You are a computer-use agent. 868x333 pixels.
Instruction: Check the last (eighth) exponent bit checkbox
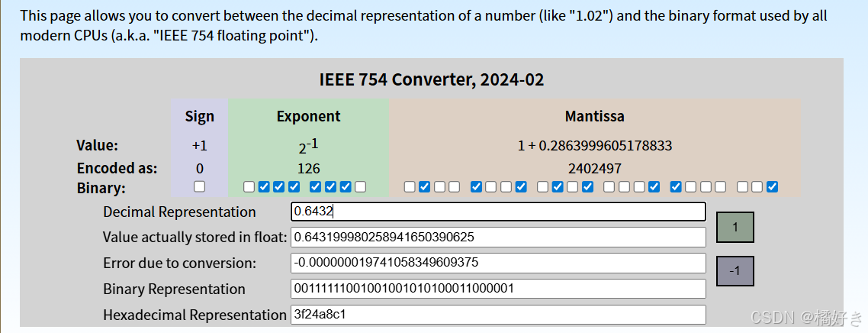360,186
